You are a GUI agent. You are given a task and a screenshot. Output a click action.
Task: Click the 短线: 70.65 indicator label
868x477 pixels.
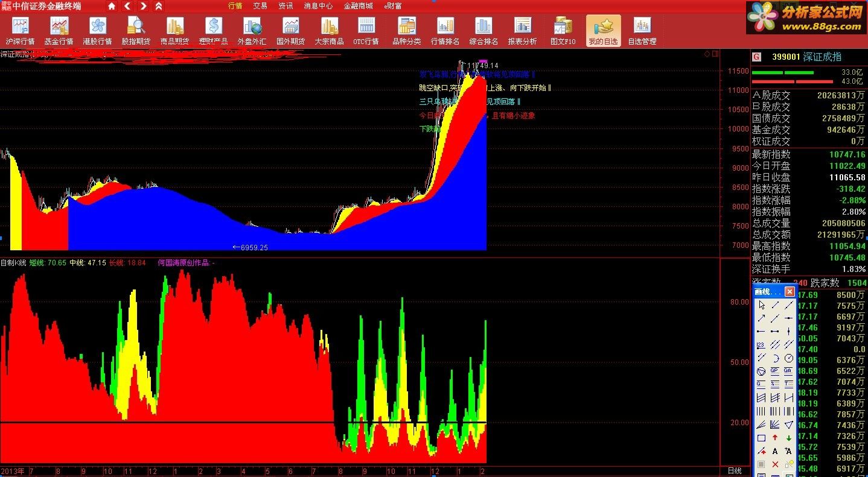click(48, 263)
